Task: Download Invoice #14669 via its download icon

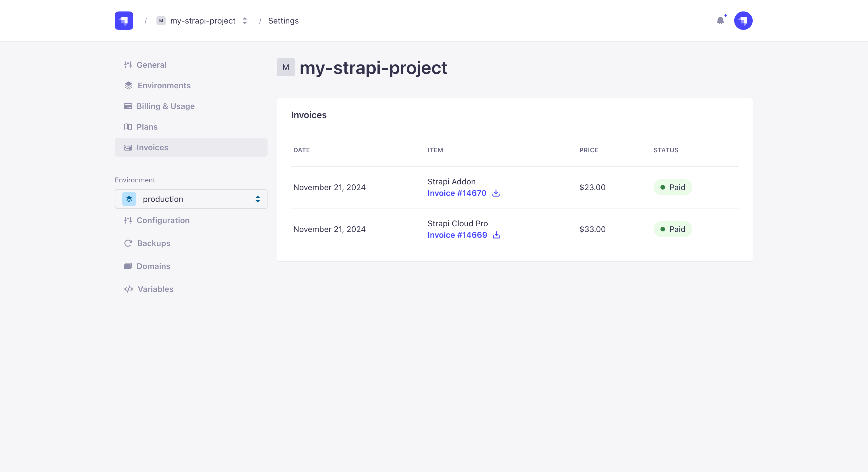Action: click(x=497, y=235)
